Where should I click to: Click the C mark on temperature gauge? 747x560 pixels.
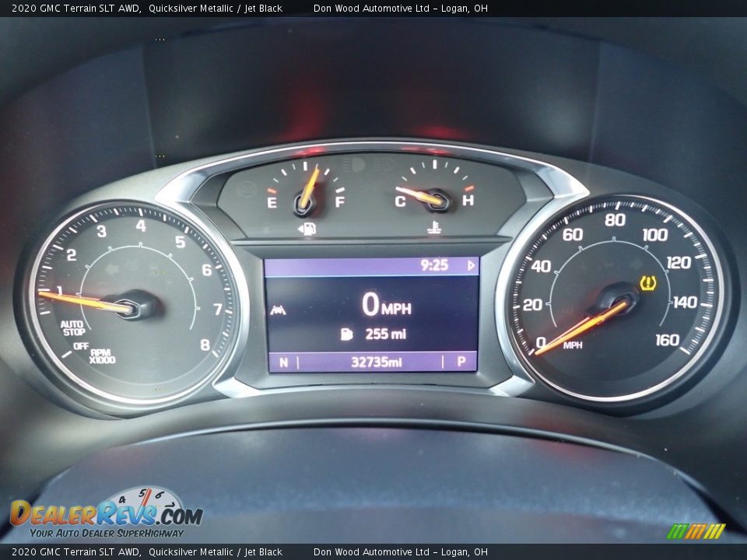tap(400, 201)
